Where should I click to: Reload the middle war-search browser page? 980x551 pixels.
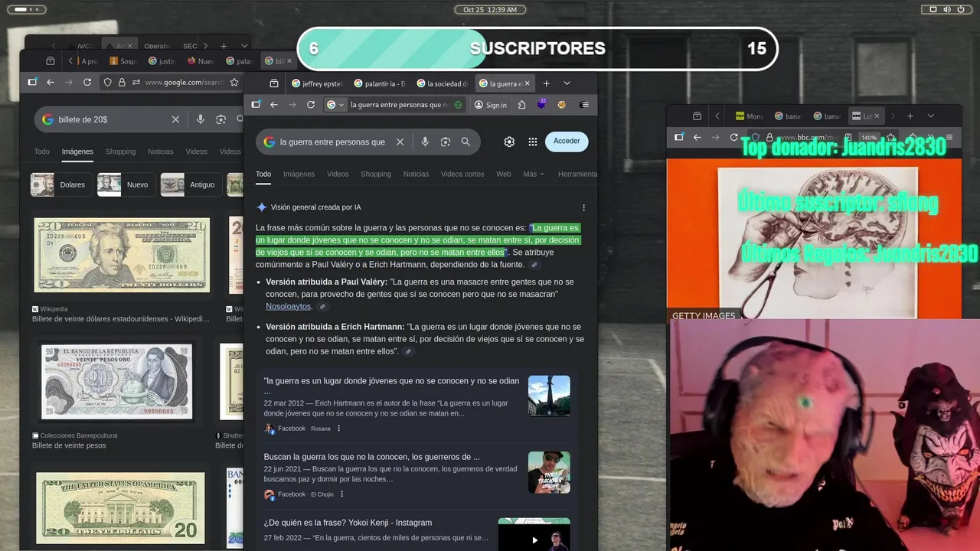coord(311,105)
